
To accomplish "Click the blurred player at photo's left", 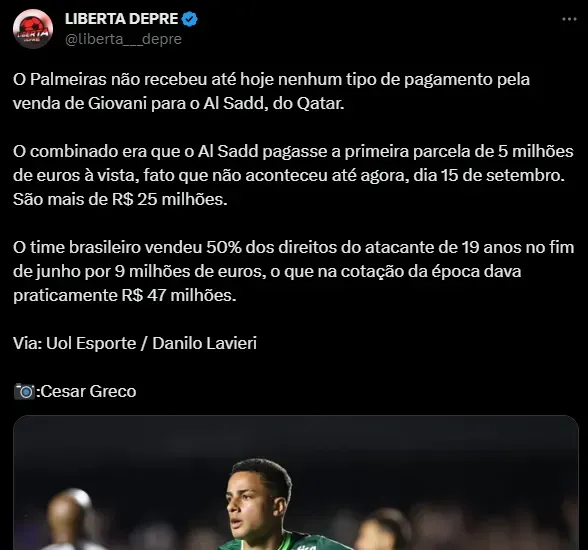I will click(x=70, y=519).
